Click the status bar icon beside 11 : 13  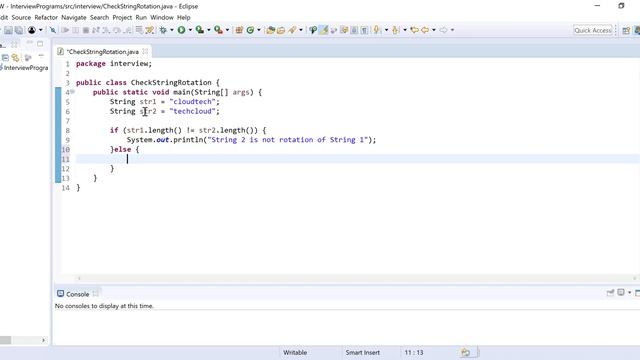coord(465,352)
